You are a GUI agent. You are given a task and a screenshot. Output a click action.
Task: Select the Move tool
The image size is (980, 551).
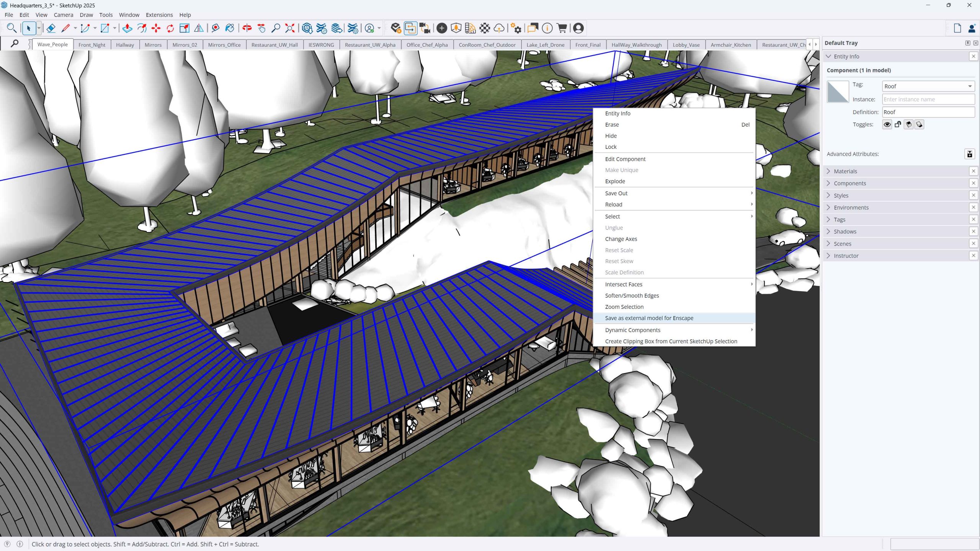155,28
